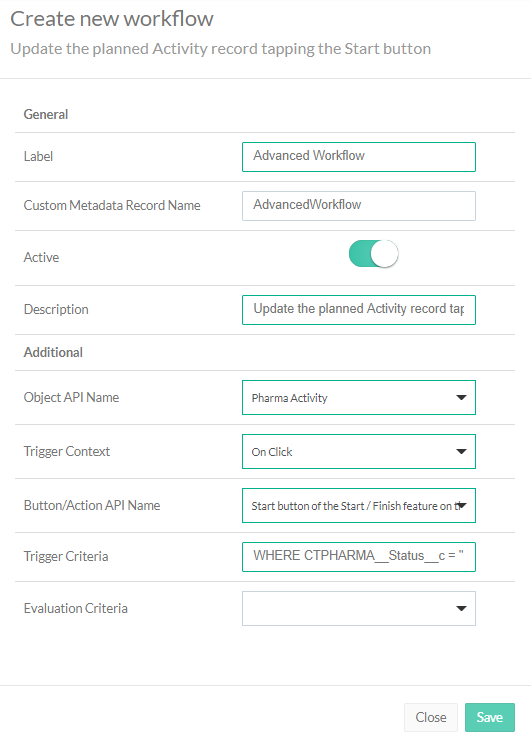Open the Button/Action API Name dropdown
This screenshot has height=748, width=531.
[x=359, y=505]
